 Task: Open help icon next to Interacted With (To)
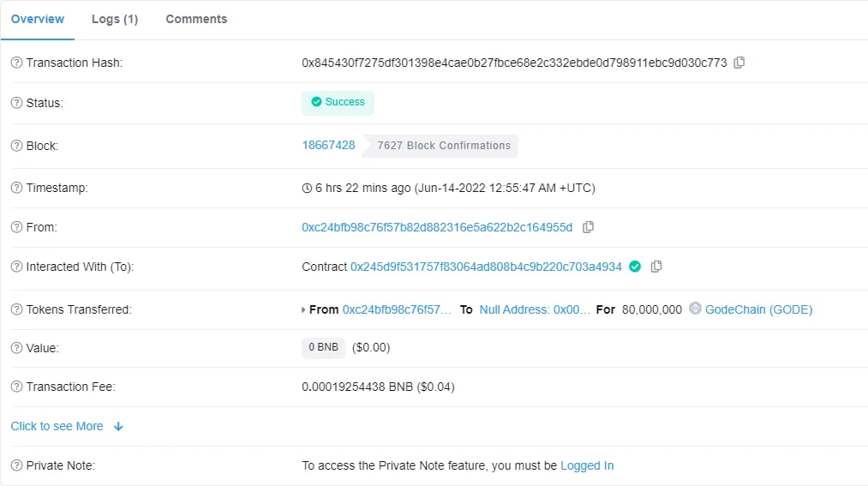click(16, 267)
